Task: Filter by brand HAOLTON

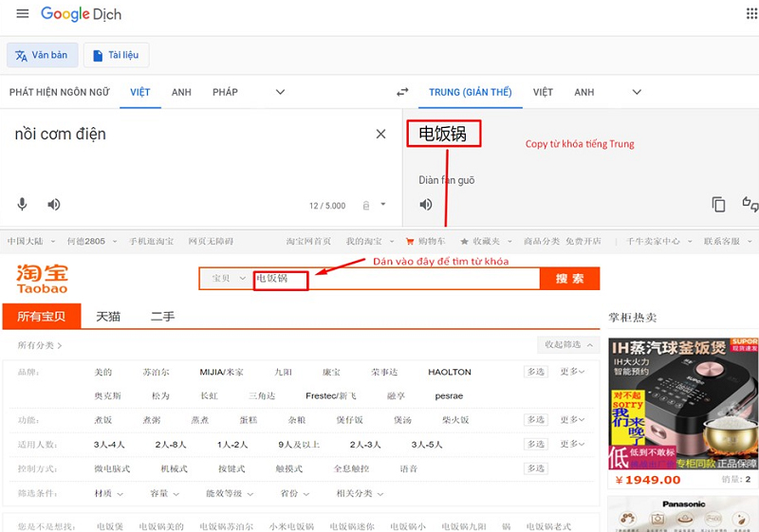Action: click(449, 372)
